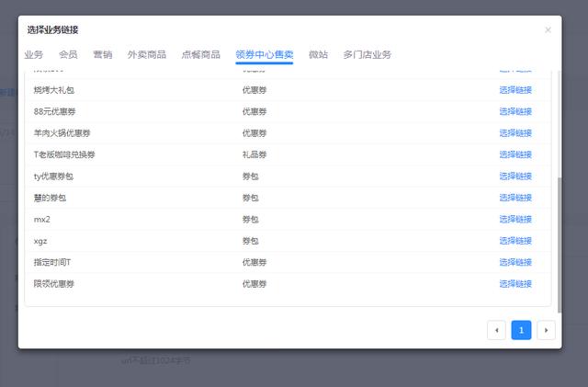The height and width of the screenshot is (387, 588).
Task: Open the 外卖商品 tab
Action: coord(147,55)
